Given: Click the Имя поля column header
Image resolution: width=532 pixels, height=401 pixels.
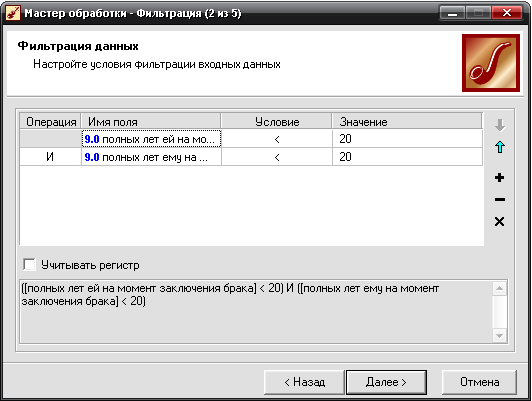Looking at the screenshot, I should (151, 121).
